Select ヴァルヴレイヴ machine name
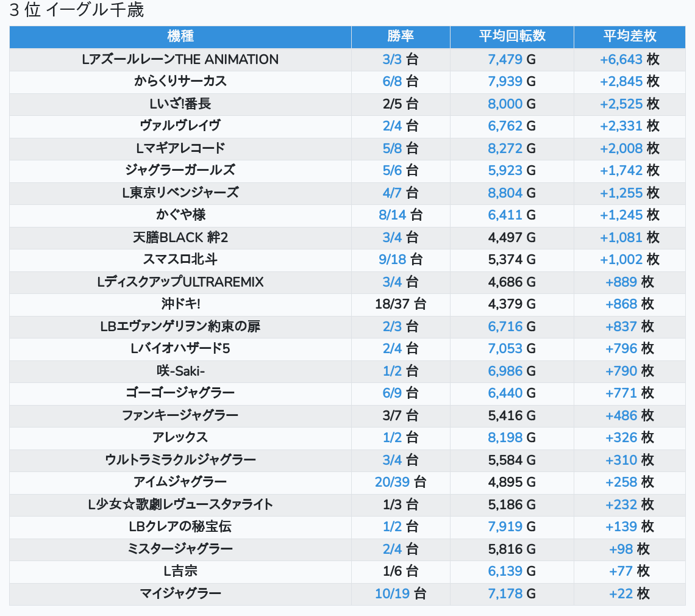 [x=180, y=126]
